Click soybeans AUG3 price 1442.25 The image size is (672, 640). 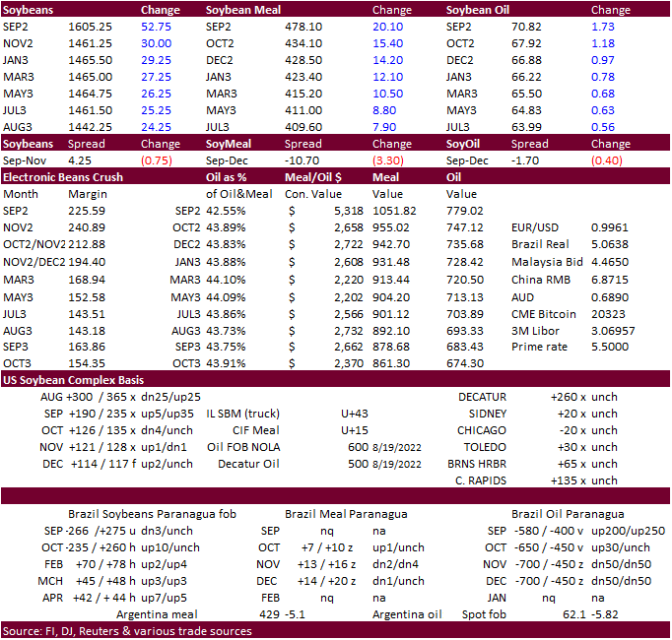pos(90,127)
